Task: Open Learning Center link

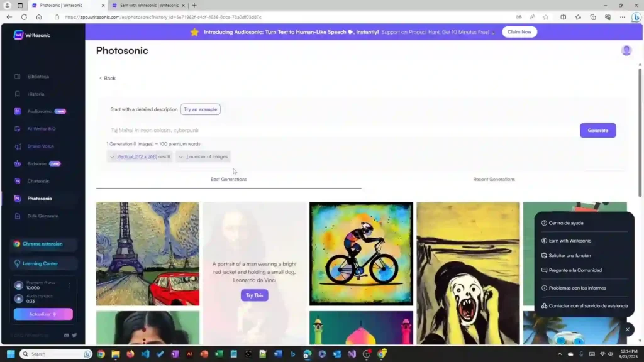Action: tap(40, 263)
